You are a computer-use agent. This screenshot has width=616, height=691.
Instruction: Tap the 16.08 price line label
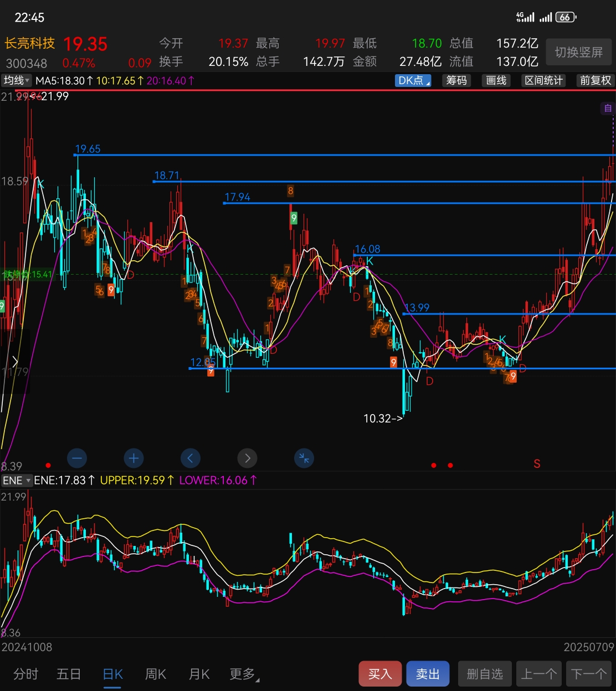pos(367,249)
